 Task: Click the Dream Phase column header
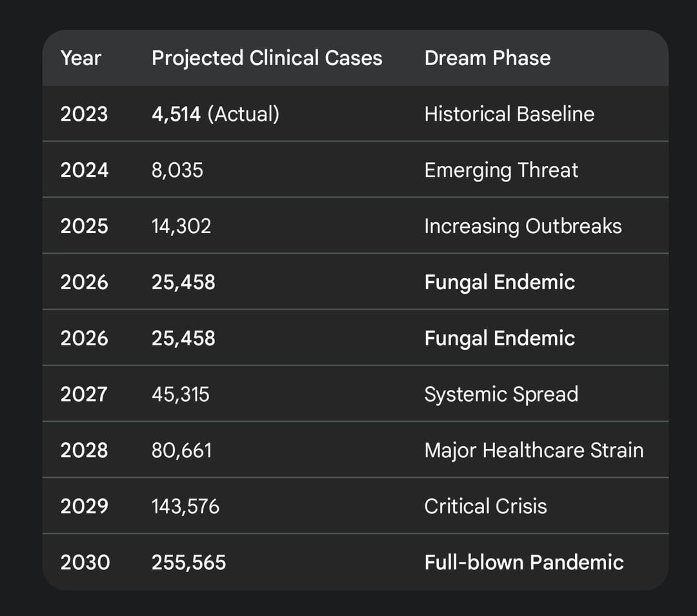coord(487,58)
